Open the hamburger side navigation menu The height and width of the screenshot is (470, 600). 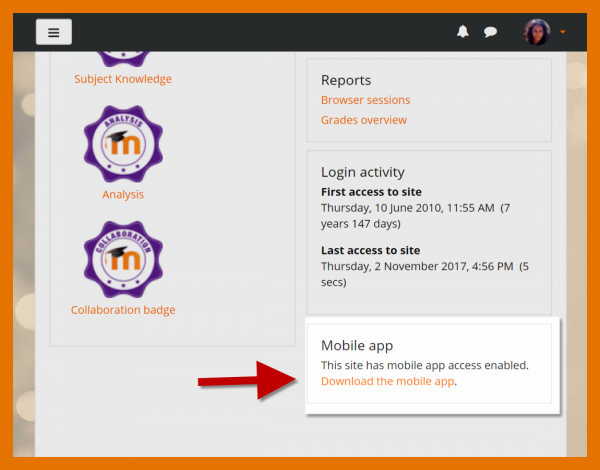[x=53, y=32]
